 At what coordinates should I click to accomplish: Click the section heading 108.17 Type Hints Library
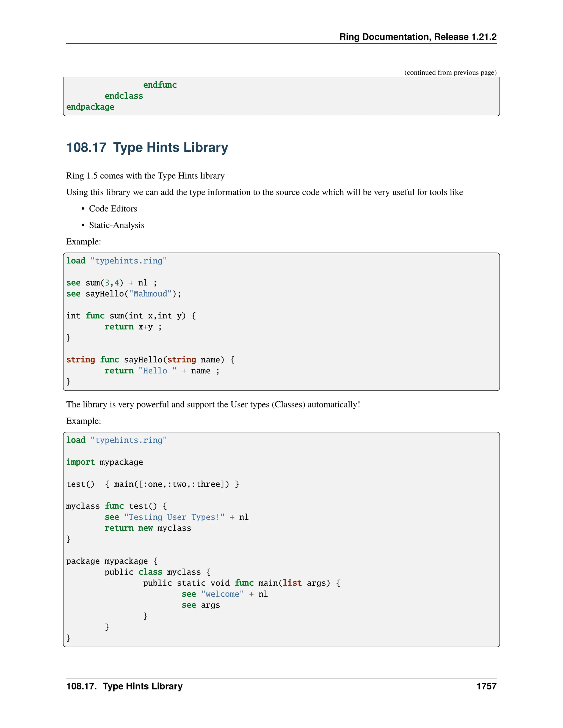[x=147, y=147]
